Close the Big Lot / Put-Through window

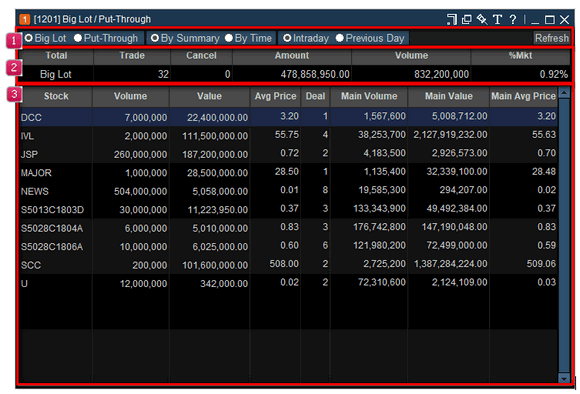564,20
